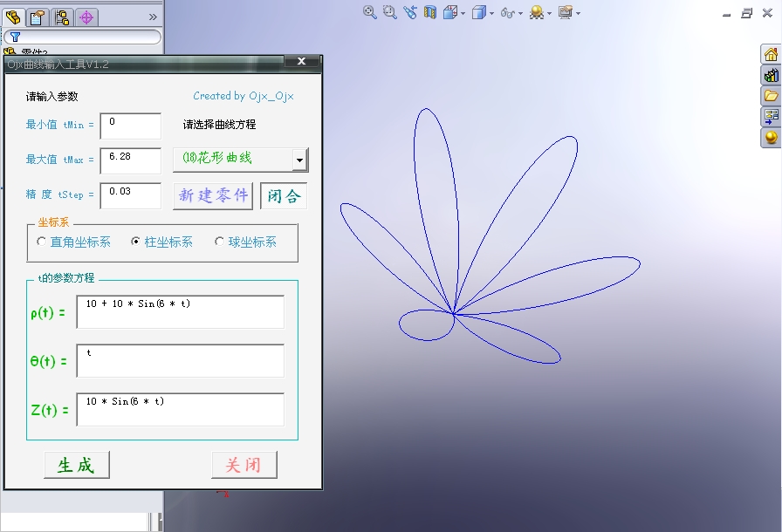Viewport: 782px width, 532px height.
Task: Click the tMin minimum value field
Action: [x=131, y=126]
